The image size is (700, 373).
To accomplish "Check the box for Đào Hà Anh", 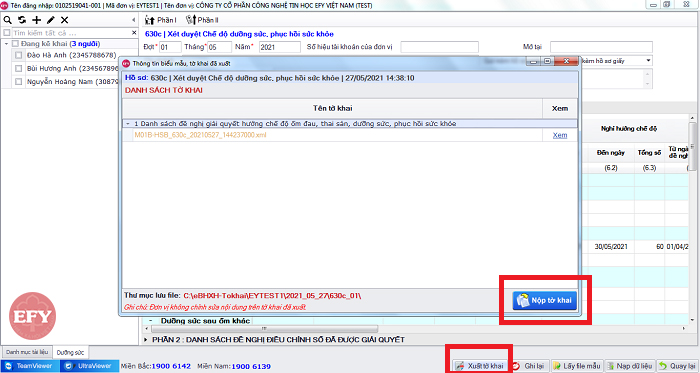I will (18, 55).
